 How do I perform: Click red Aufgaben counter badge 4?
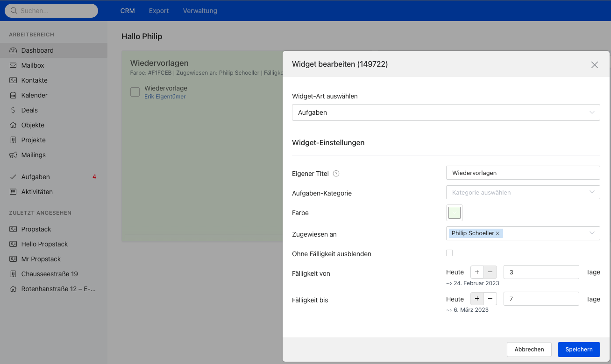coord(94,177)
